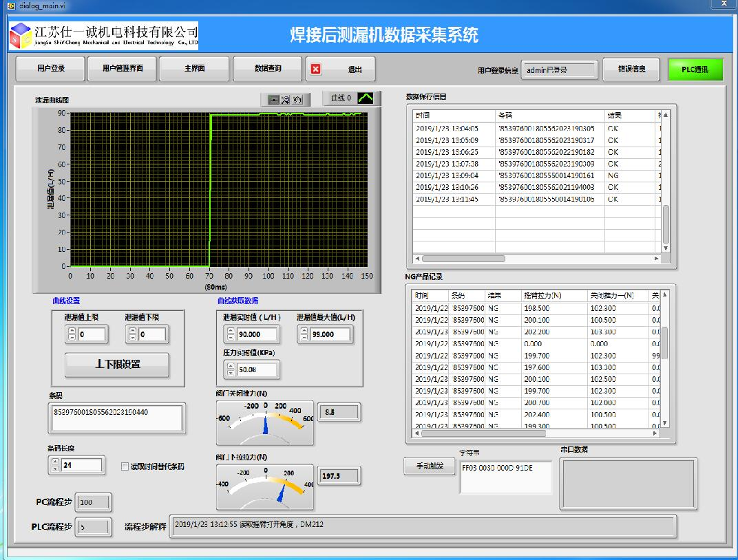Click the 197.5 pull force readout
This screenshot has height=560, width=738.
coord(339,476)
